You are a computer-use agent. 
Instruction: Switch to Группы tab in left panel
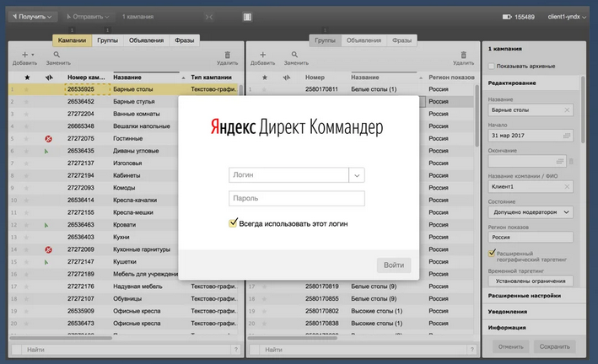pos(108,40)
